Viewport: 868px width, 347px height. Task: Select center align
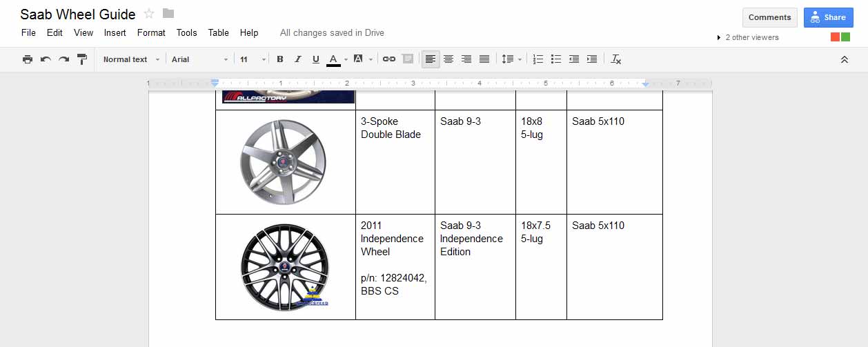click(x=448, y=59)
